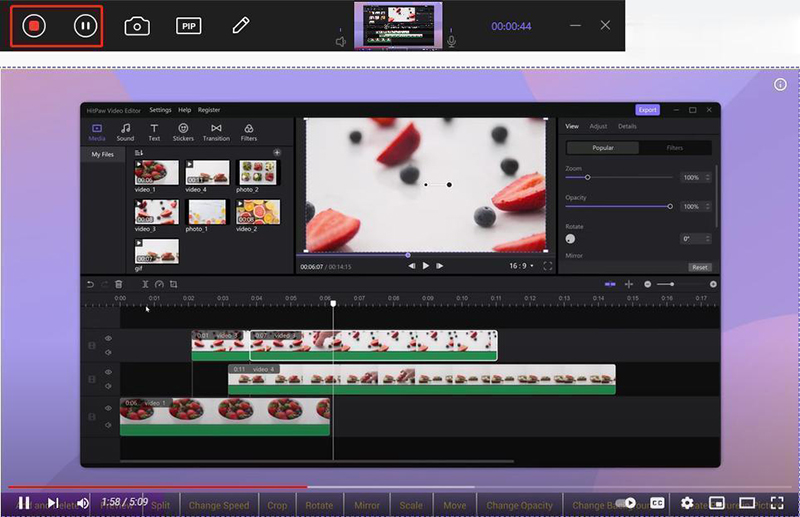The width and height of the screenshot is (800, 517).
Task: Mute the video 3 track audio
Action: [x=108, y=352]
